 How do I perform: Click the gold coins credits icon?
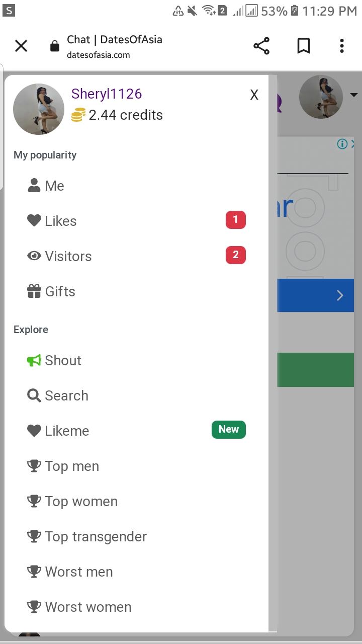click(x=78, y=115)
